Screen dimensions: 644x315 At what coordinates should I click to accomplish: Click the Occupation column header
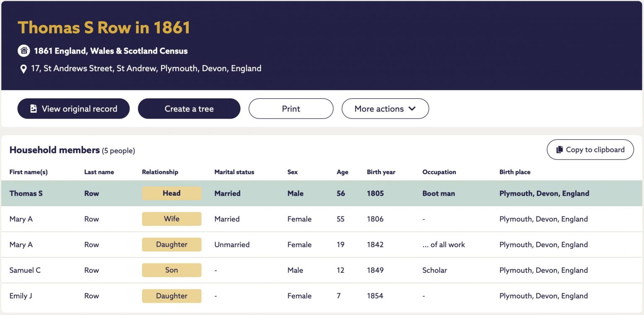pos(439,172)
